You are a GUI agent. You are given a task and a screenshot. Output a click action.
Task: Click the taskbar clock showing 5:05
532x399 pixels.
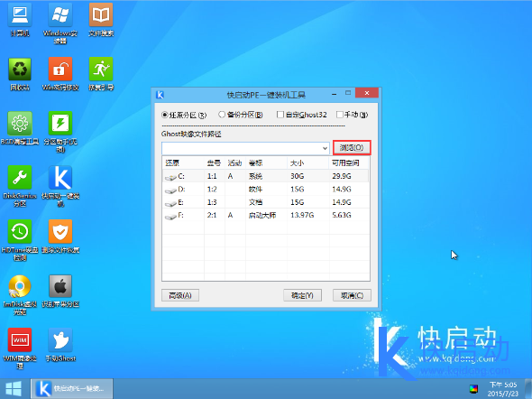[503, 389]
